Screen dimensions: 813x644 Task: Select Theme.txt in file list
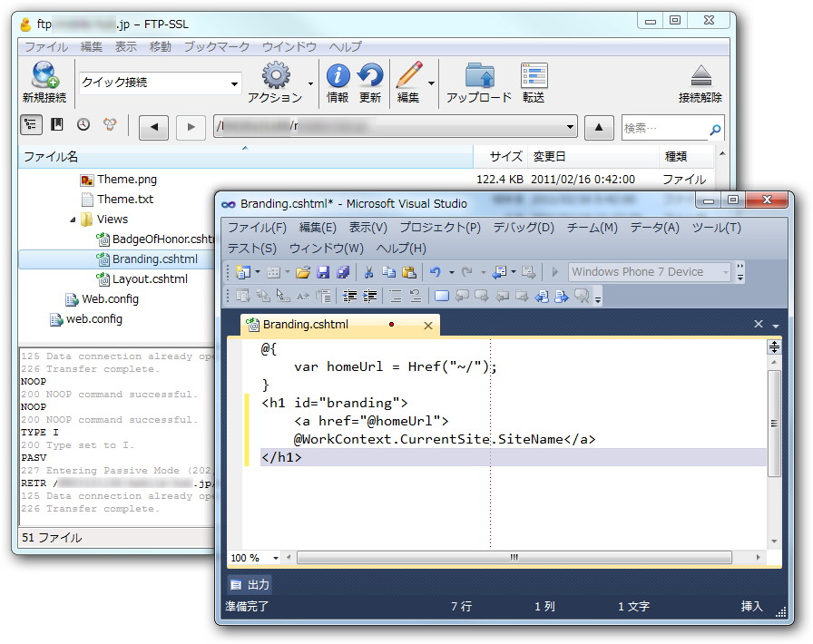[x=125, y=200]
